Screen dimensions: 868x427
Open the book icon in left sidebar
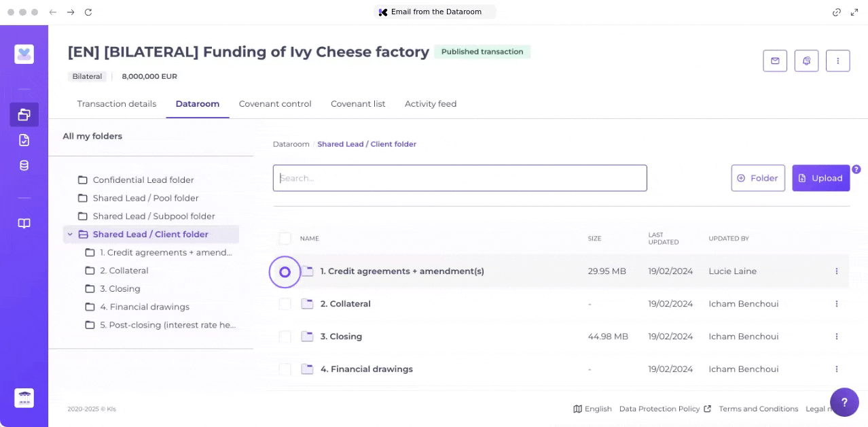point(24,224)
